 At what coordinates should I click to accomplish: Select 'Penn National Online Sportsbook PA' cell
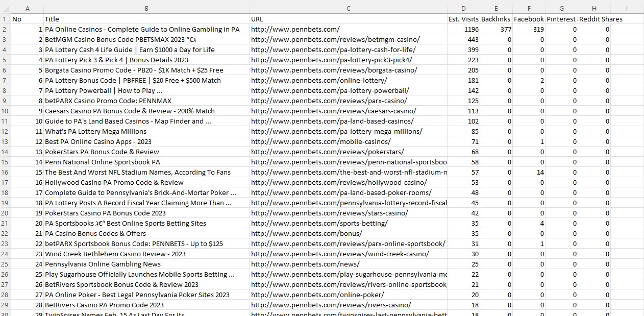(x=146, y=162)
